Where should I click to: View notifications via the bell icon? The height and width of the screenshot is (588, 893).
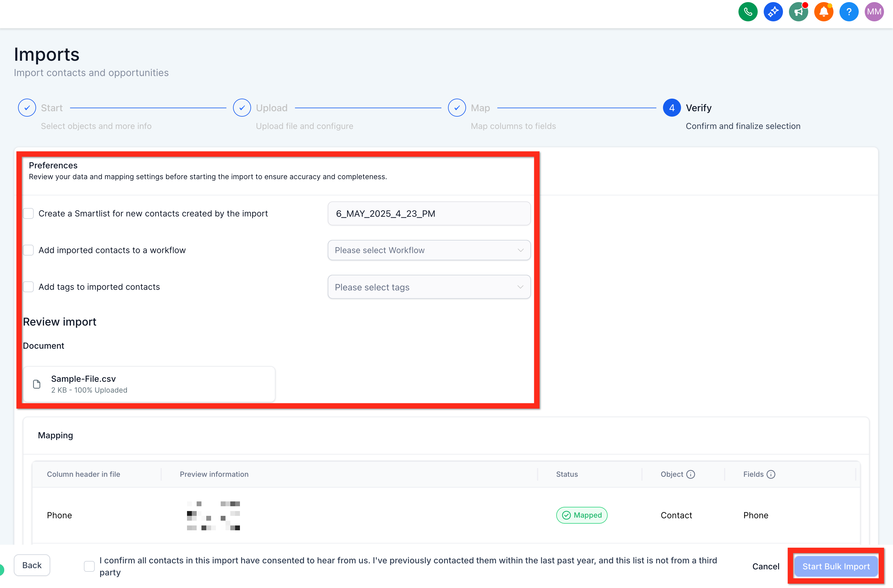coord(824,12)
